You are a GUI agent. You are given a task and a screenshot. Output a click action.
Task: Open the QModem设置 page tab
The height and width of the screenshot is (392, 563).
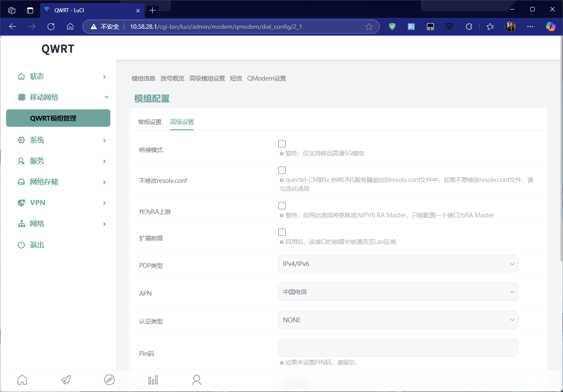(266, 78)
